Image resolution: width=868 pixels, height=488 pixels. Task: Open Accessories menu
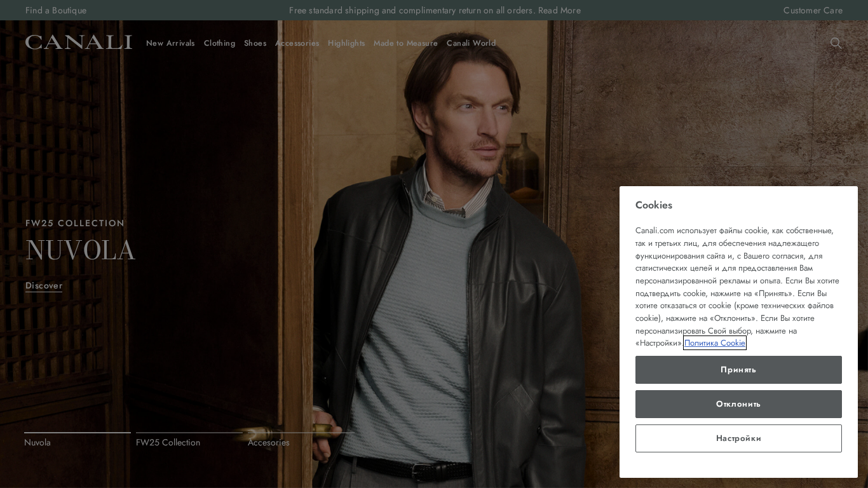click(297, 43)
